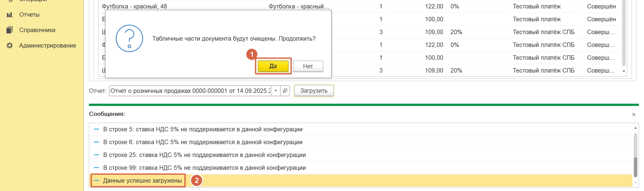Close the Сообщения panel

coord(634,114)
